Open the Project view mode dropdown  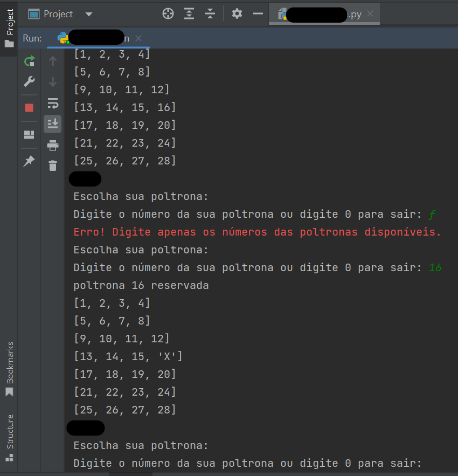88,13
